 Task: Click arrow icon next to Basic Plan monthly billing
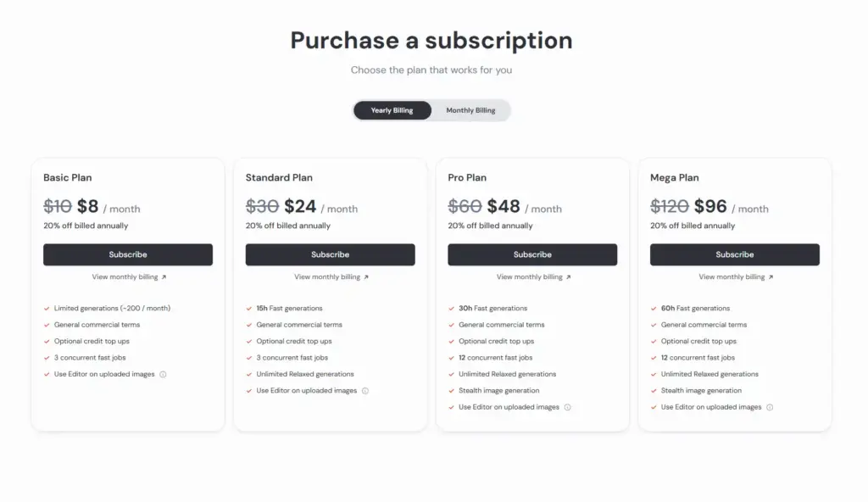coord(164,277)
